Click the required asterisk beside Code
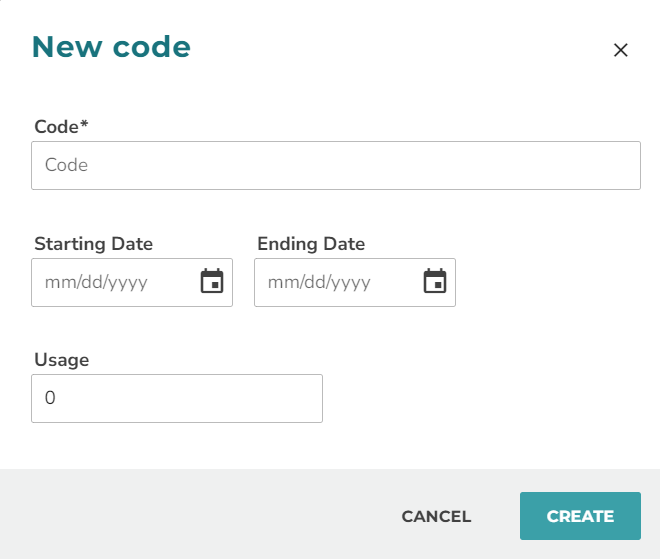 click(x=86, y=125)
